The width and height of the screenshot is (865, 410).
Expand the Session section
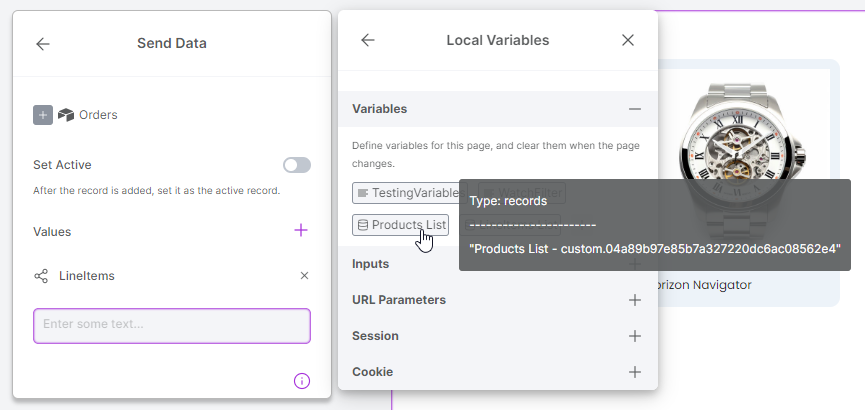(635, 336)
